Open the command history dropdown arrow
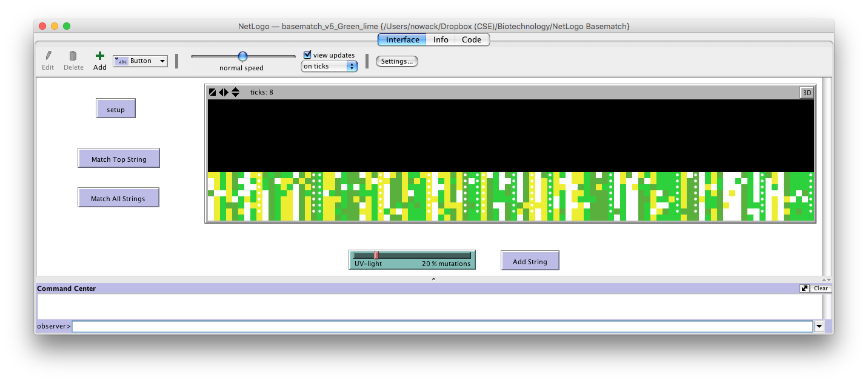 [x=819, y=327]
